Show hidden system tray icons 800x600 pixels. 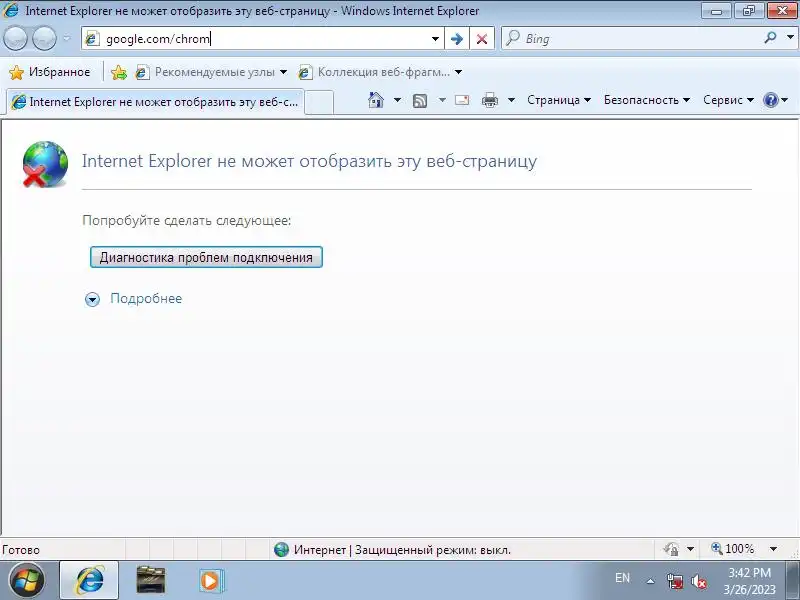[651, 581]
